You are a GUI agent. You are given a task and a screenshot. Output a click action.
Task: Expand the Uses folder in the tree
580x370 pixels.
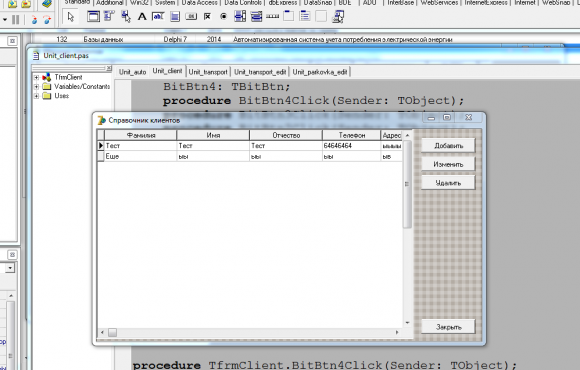[x=36, y=96]
